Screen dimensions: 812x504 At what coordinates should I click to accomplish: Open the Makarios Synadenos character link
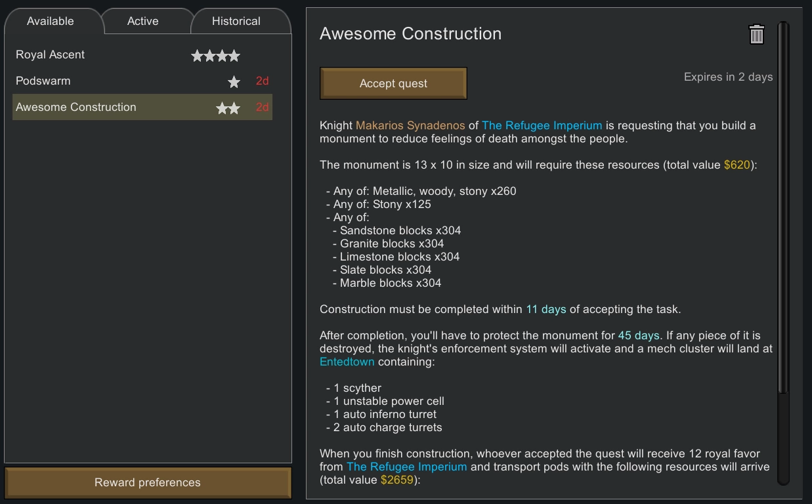point(410,125)
